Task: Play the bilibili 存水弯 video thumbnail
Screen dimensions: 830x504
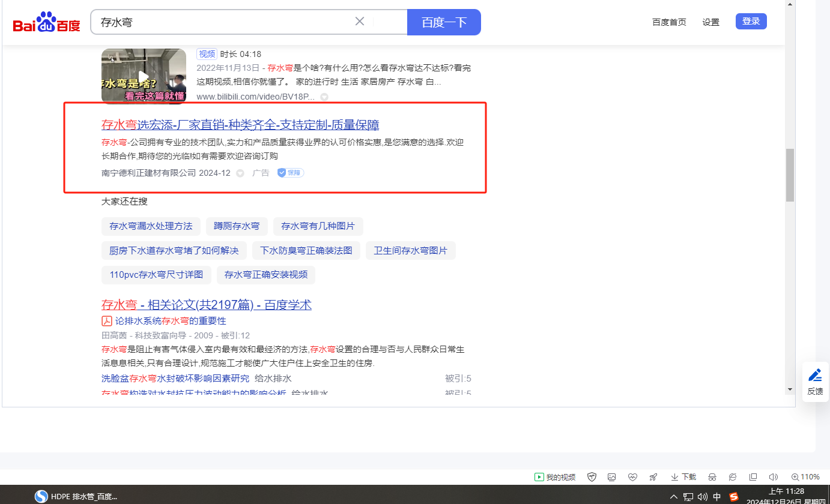Action: (x=144, y=76)
